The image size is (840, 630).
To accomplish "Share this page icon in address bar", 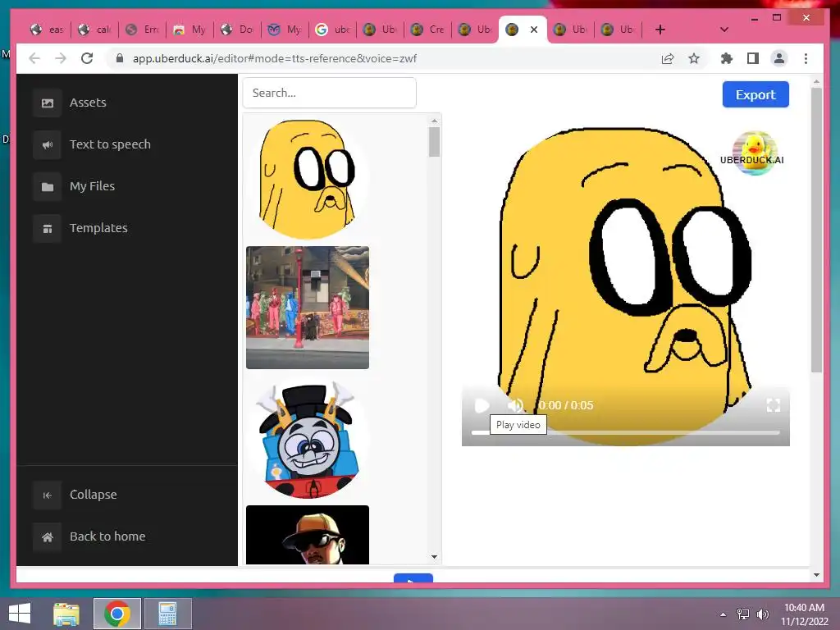I will [x=668, y=58].
